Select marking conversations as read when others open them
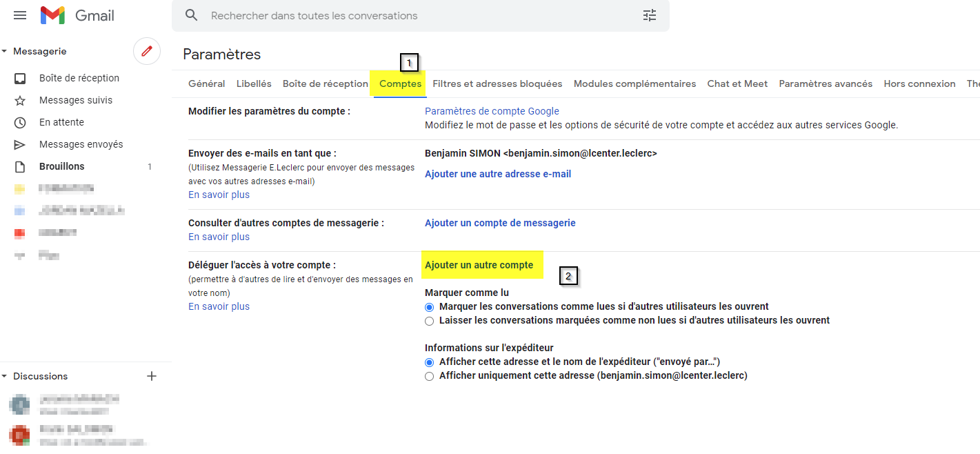 [x=429, y=307]
